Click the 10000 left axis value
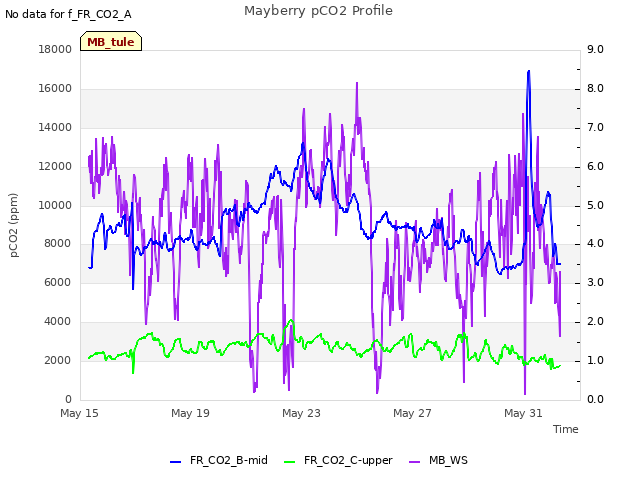The image size is (640, 480). [55, 205]
